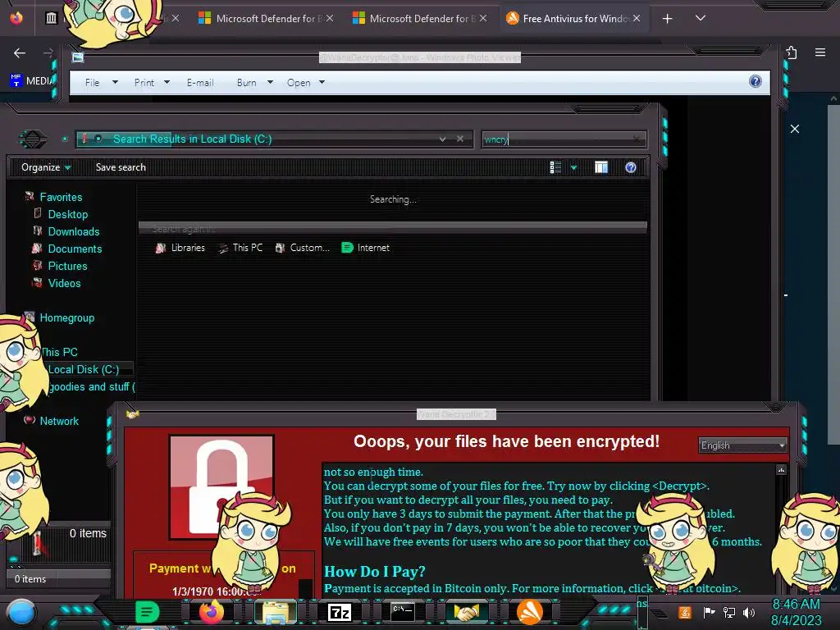
Task: Search again in Custom locations
Action: [x=302, y=248]
